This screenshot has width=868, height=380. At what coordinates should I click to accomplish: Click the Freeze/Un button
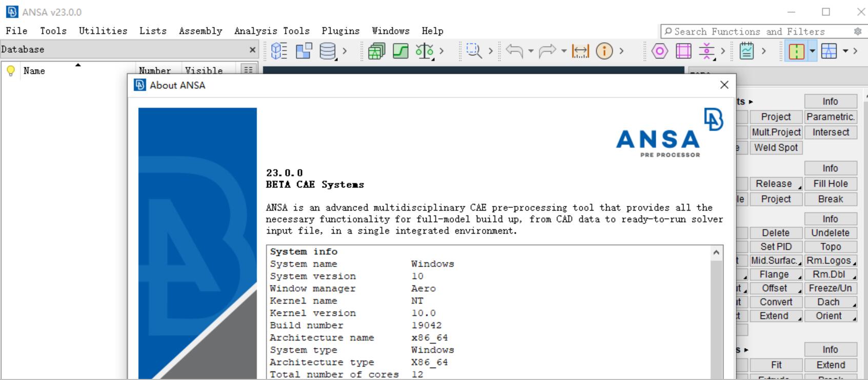pos(831,288)
